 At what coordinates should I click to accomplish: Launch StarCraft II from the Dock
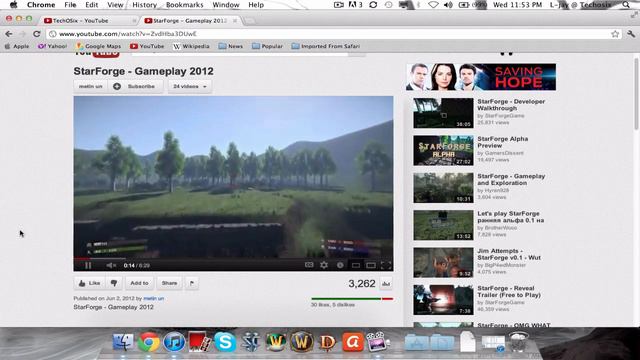[251, 342]
